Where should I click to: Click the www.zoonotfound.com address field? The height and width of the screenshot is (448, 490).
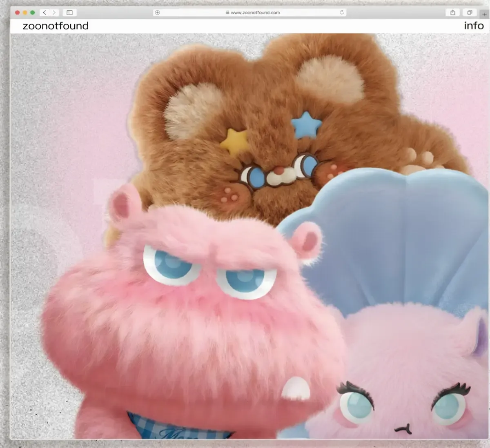point(255,13)
